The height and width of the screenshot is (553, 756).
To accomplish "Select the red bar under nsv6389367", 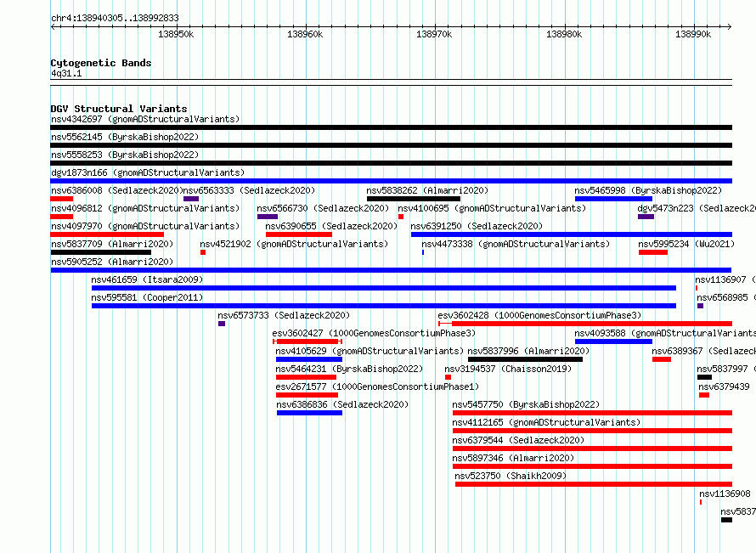I will (662, 359).
